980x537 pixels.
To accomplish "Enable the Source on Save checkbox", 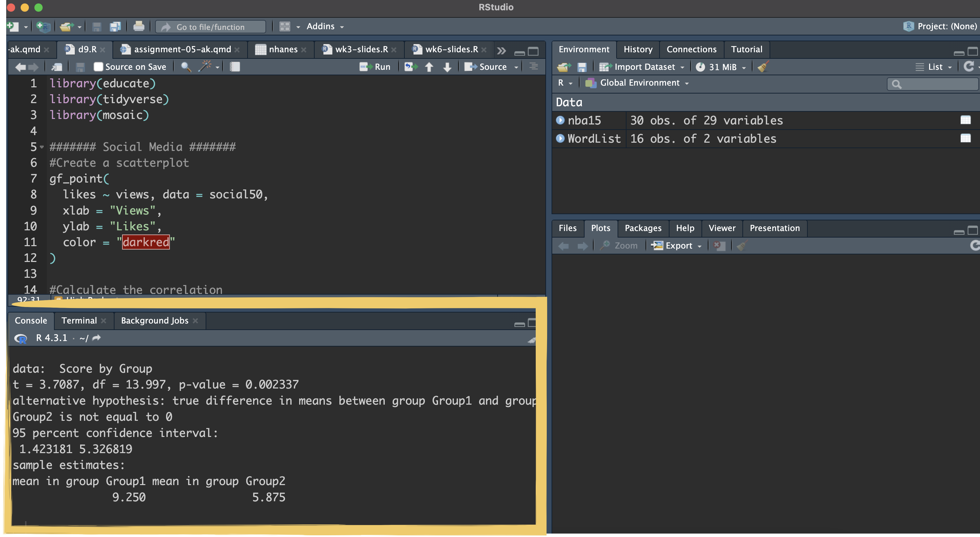I will click(99, 67).
